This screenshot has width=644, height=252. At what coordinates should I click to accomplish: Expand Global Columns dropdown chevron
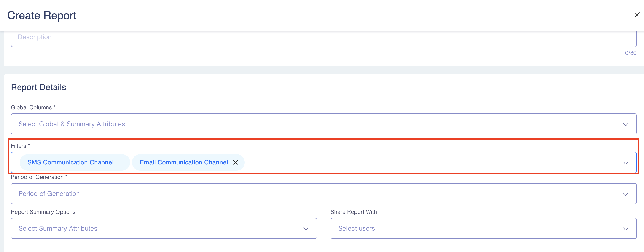point(625,124)
